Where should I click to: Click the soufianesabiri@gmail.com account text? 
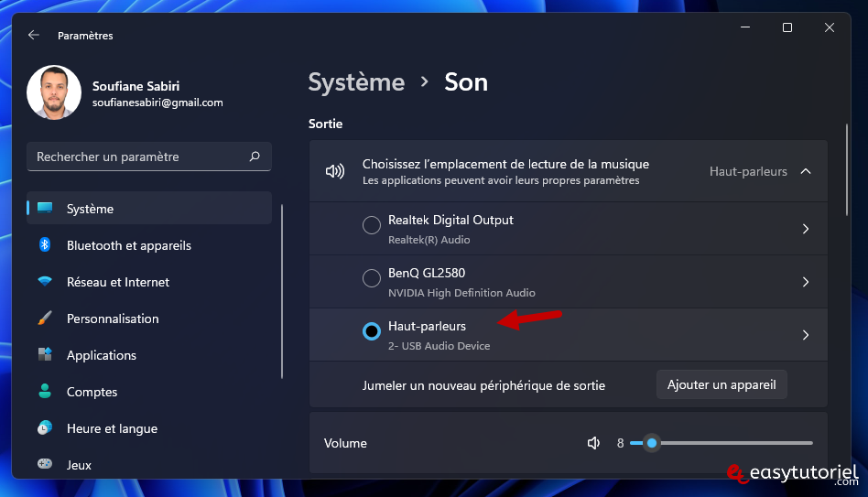pos(157,103)
